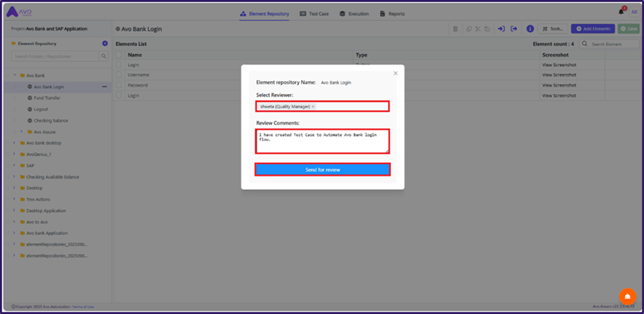The image size is (644, 314).
Task: Remove shweta (Quality Manager) reviewer tag
Action: tap(313, 106)
